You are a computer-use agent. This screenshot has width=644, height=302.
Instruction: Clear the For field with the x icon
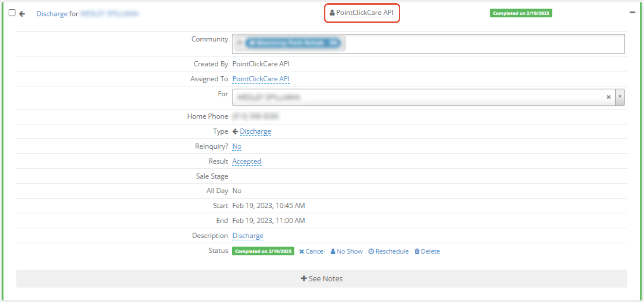point(609,97)
